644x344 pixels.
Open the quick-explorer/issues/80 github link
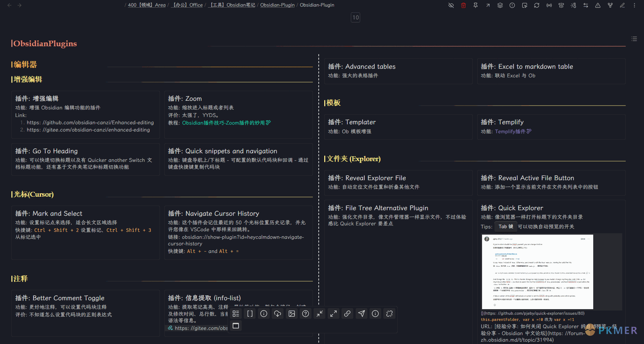[533, 313]
